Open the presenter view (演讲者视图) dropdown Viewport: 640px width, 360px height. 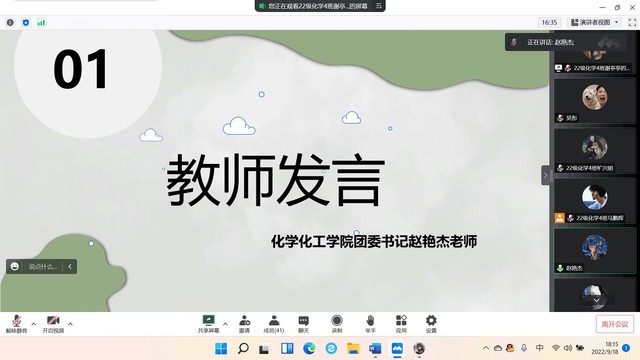pyautogui.click(x=595, y=22)
